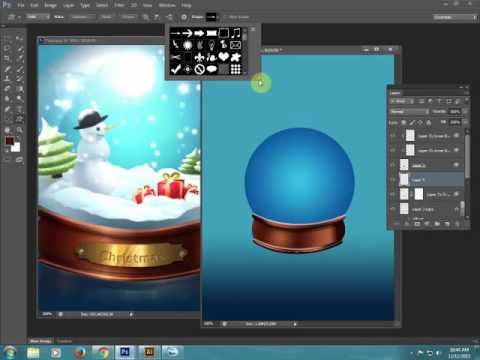Select the Clone Stamp tool
Screen dimensions: 480x360
[7, 79]
